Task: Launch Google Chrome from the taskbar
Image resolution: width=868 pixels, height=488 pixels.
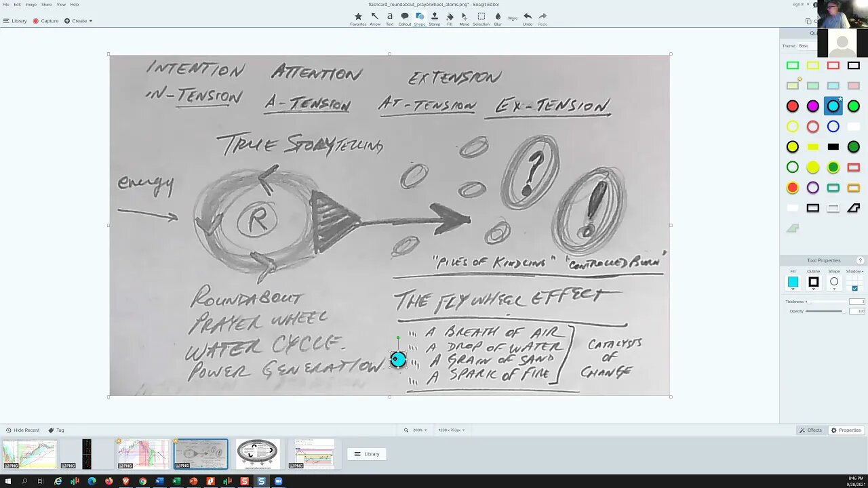Action: coord(142,481)
